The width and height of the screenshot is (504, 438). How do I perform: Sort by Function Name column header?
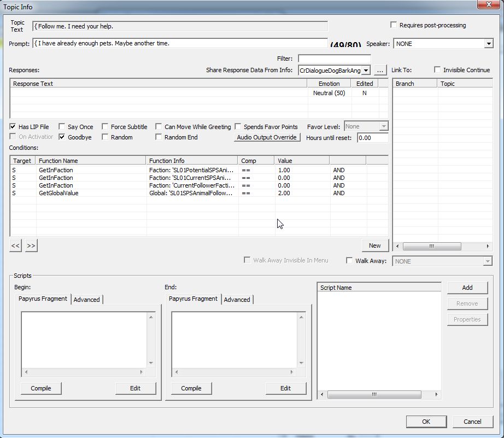click(x=91, y=161)
